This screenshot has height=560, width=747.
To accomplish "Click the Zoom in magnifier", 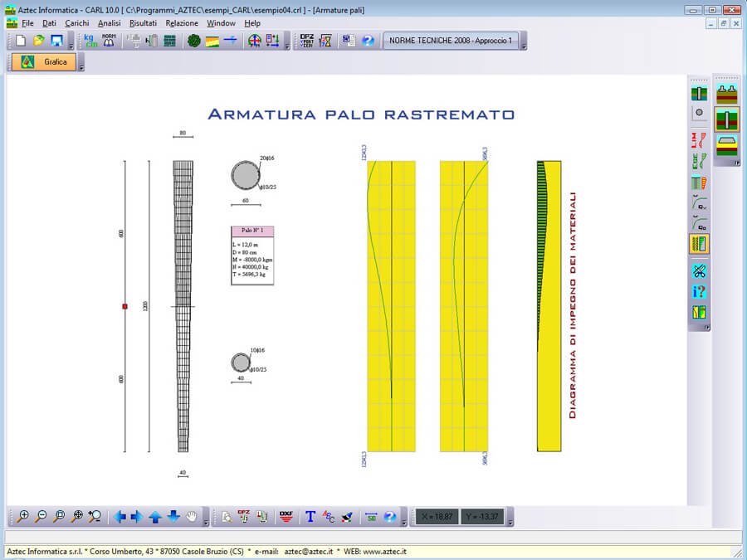I will click(22, 516).
